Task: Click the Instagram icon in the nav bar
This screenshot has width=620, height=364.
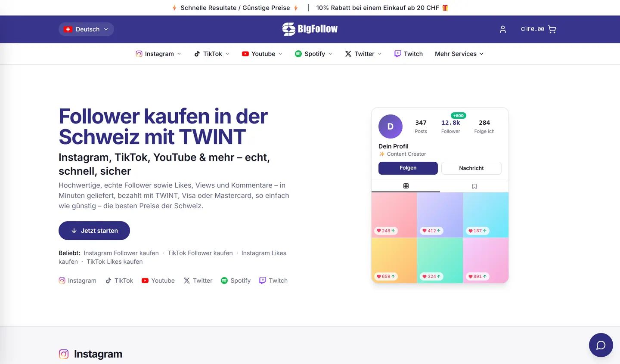Action: coord(139,54)
